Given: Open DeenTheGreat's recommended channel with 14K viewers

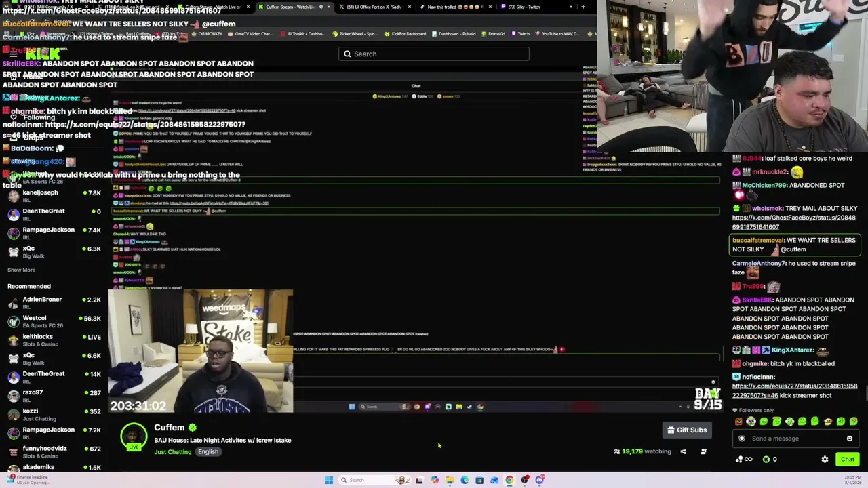Looking at the screenshot, I should [54, 378].
